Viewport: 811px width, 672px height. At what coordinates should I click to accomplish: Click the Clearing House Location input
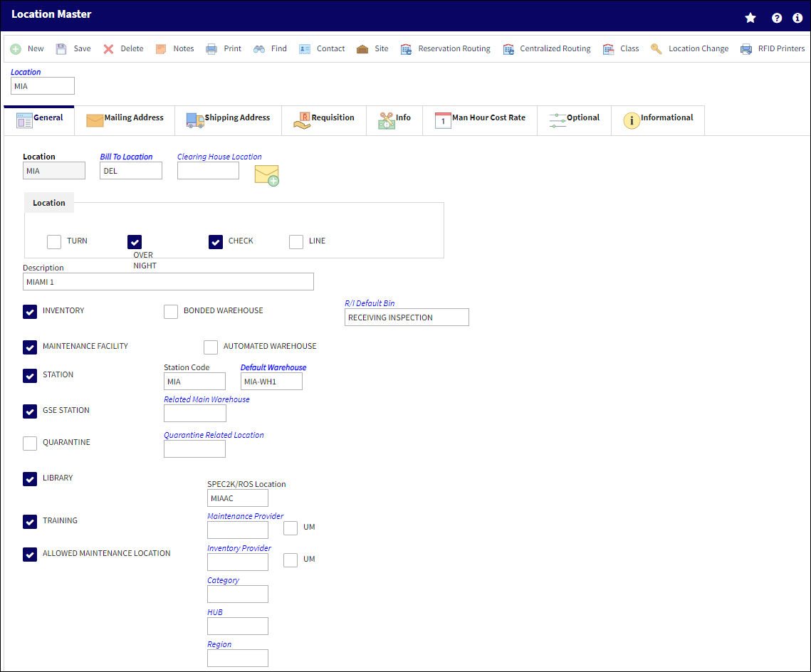point(209,171)
